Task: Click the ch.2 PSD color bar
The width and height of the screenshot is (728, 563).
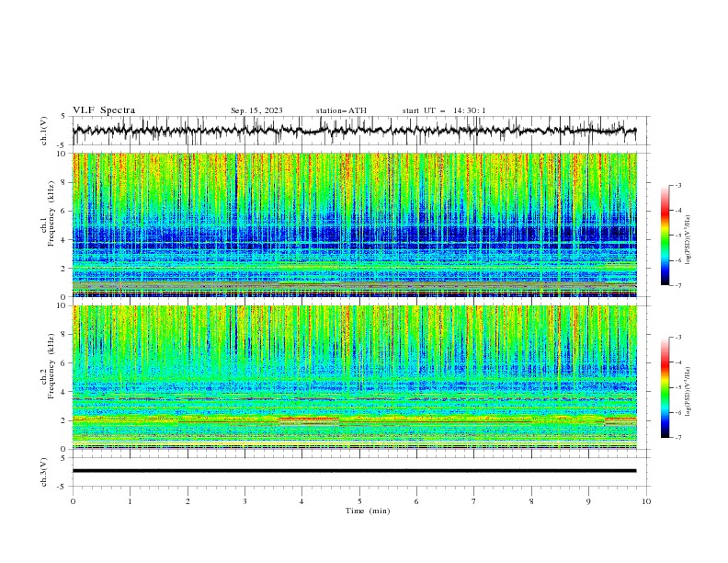Action: [x=665, y=387]
